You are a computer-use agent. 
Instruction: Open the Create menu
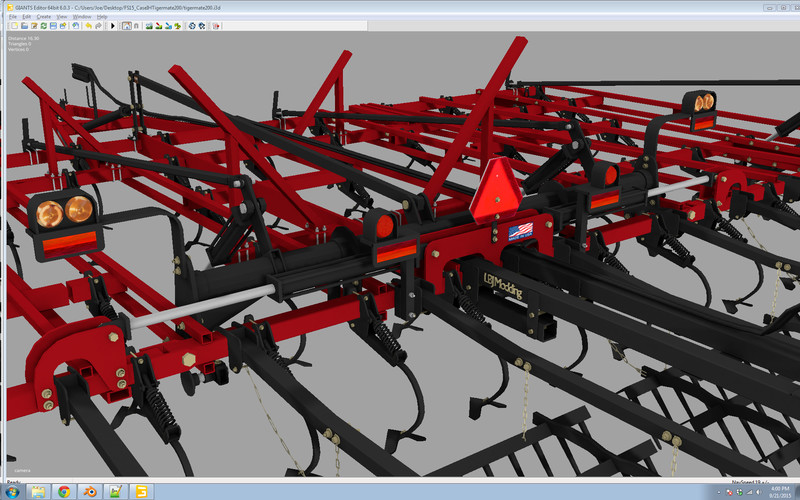43,17
